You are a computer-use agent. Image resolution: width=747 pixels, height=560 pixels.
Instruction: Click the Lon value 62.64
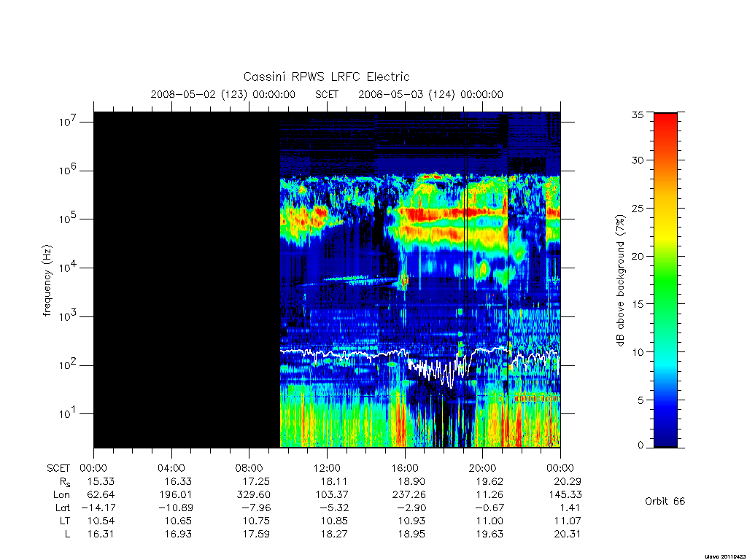point(101,495)
